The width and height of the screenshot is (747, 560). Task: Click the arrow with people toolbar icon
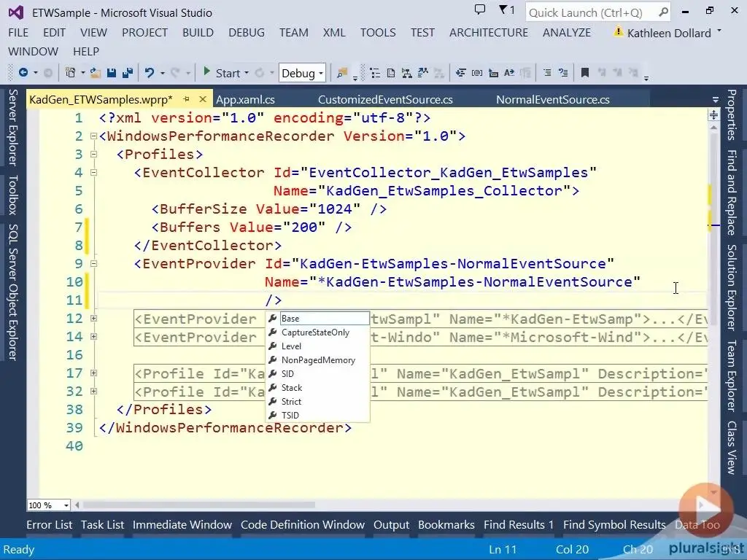[x=422, y=73]
